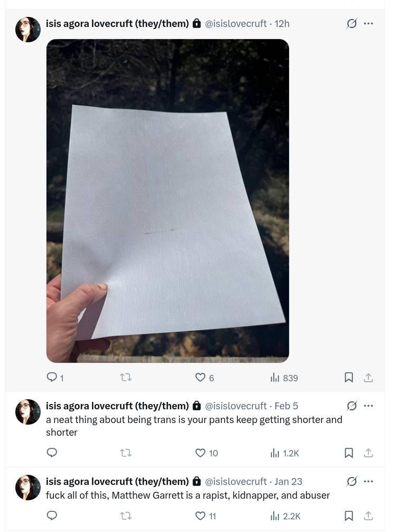Share the Feb 5 pants tweet

point(368,453)
